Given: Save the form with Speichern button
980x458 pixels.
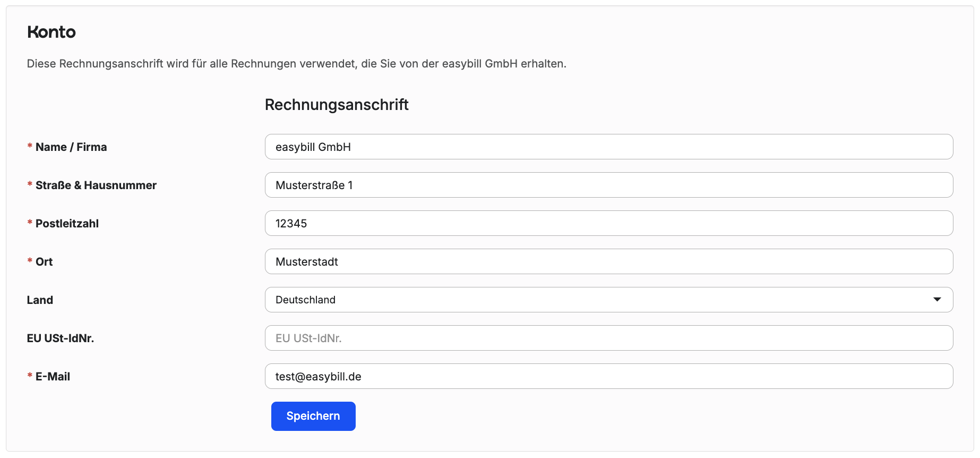Looking at the screenshot, I should (x=313, y=416).
